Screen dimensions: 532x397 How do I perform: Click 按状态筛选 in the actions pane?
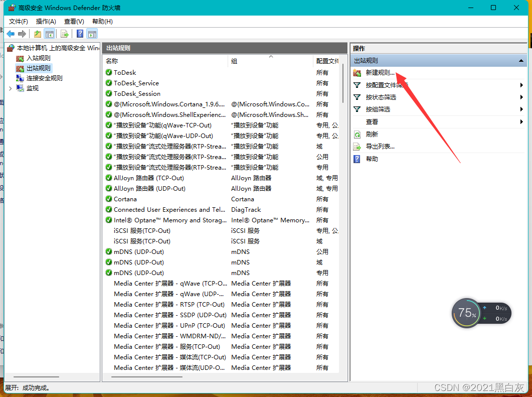(381, 97)
